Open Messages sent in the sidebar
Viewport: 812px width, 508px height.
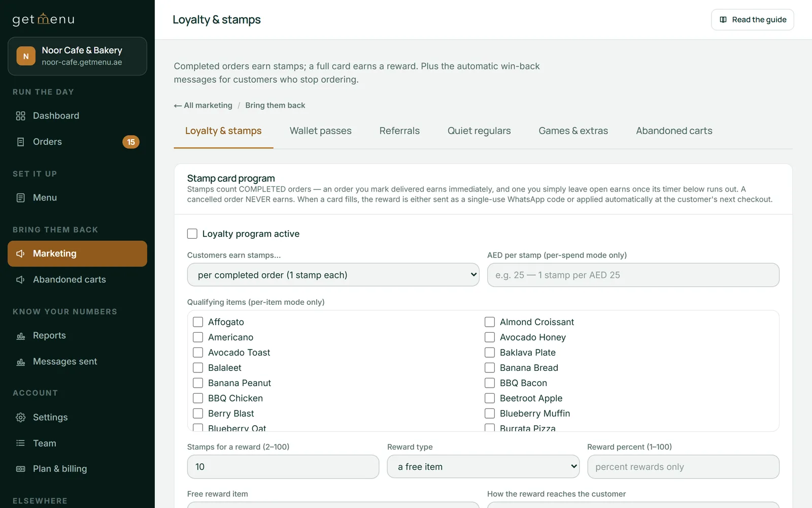[77, 362]
